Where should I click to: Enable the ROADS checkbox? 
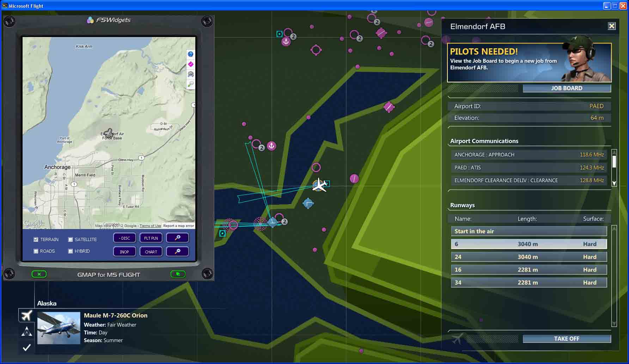pos(36,251)
